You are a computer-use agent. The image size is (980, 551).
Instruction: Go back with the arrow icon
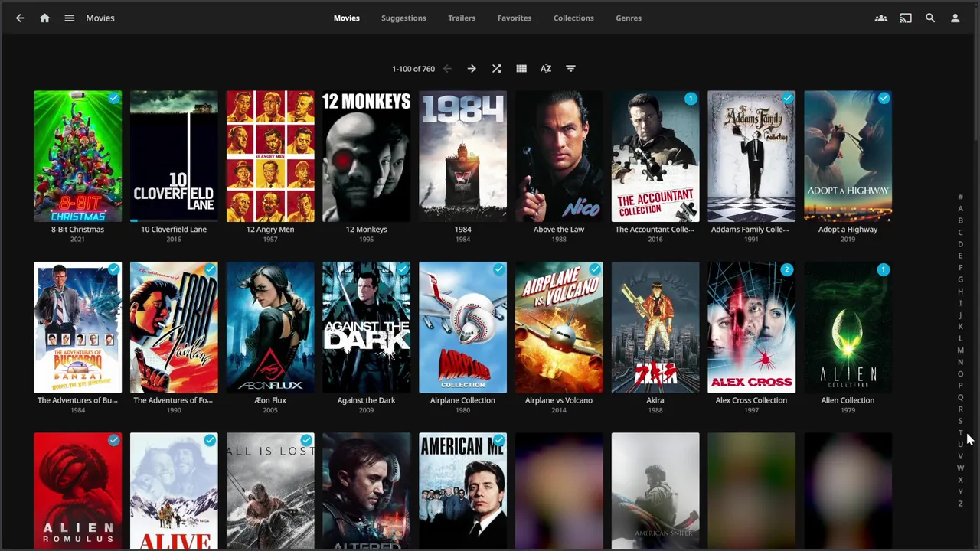[20, 18]
